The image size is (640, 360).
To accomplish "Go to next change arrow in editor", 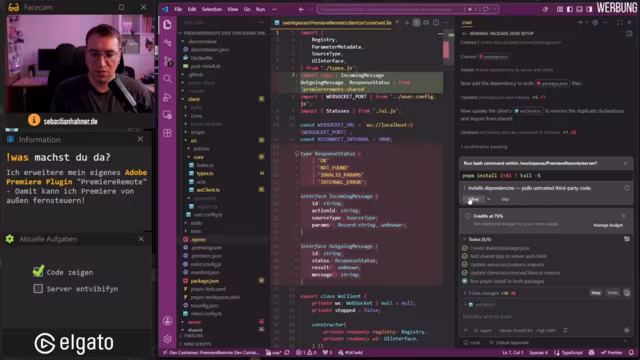I will pyautogui.click(x=407, y=23).
